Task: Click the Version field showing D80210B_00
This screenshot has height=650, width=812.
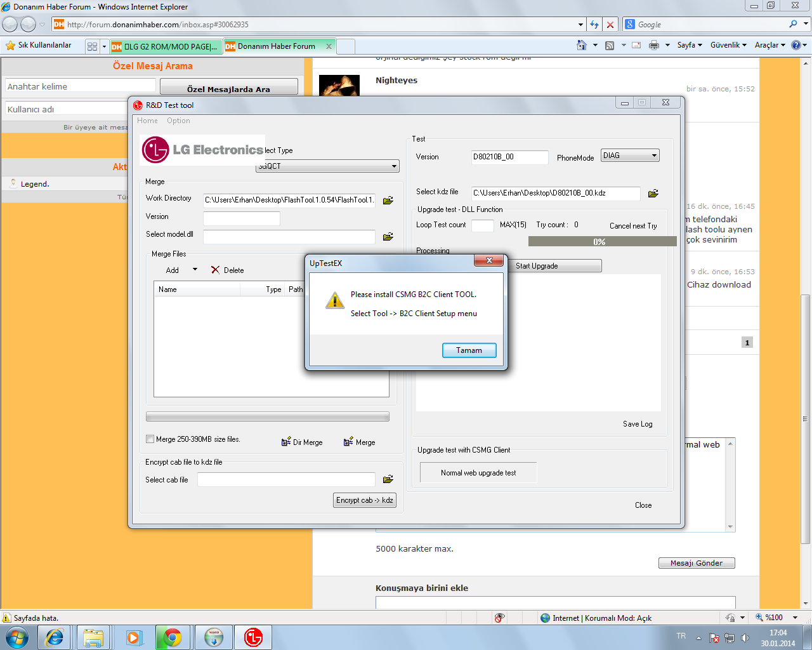Action: [x=509, y=157]
